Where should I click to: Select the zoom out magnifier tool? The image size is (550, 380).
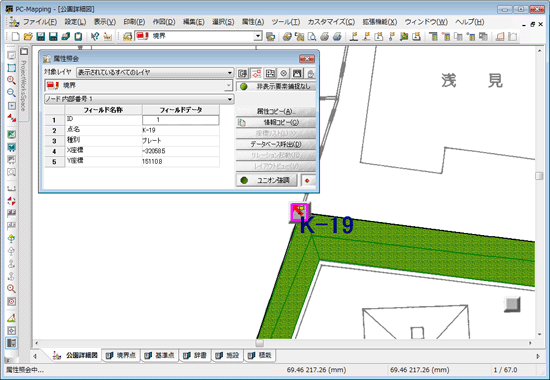click(x=11, y=93)
